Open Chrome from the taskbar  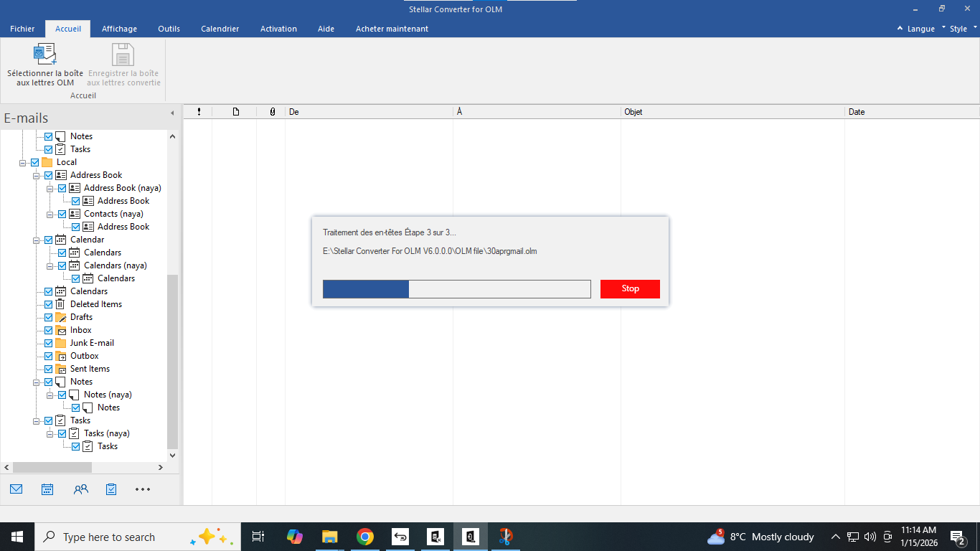point(365,536)
